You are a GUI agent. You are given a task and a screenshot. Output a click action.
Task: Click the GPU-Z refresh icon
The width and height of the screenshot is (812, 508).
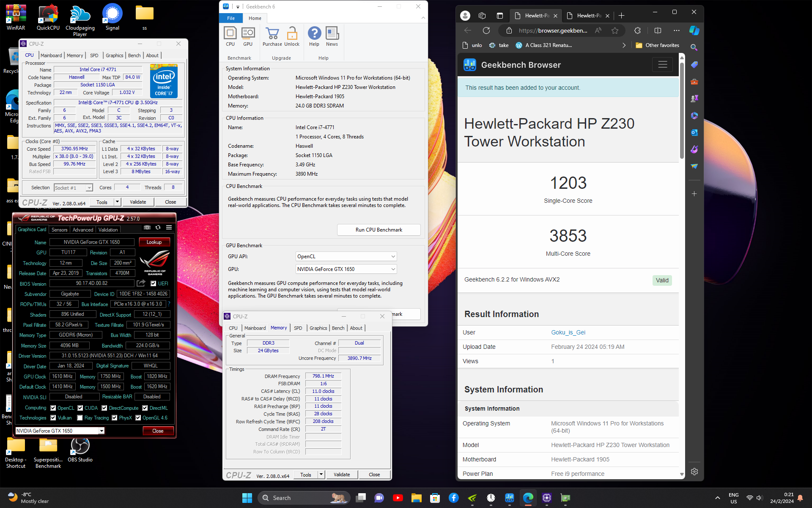pos(158,227)
